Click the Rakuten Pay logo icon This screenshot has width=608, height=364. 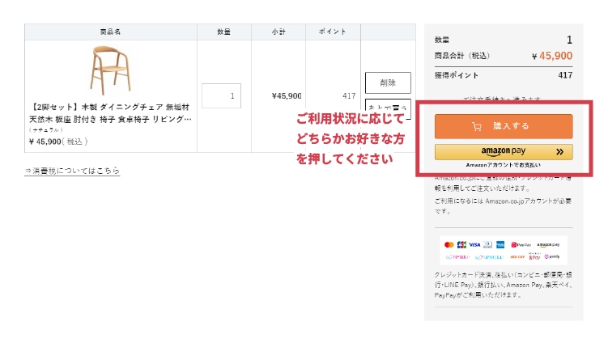pos(534,256)
